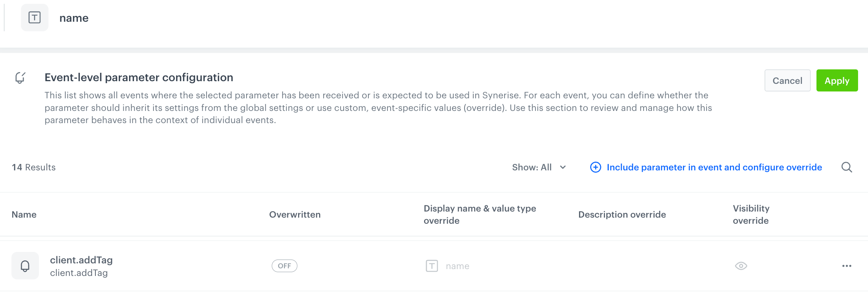Screen dimensions: 868x295
Task: Apply the parameter configuration changes
Action: tap(837, 80)
